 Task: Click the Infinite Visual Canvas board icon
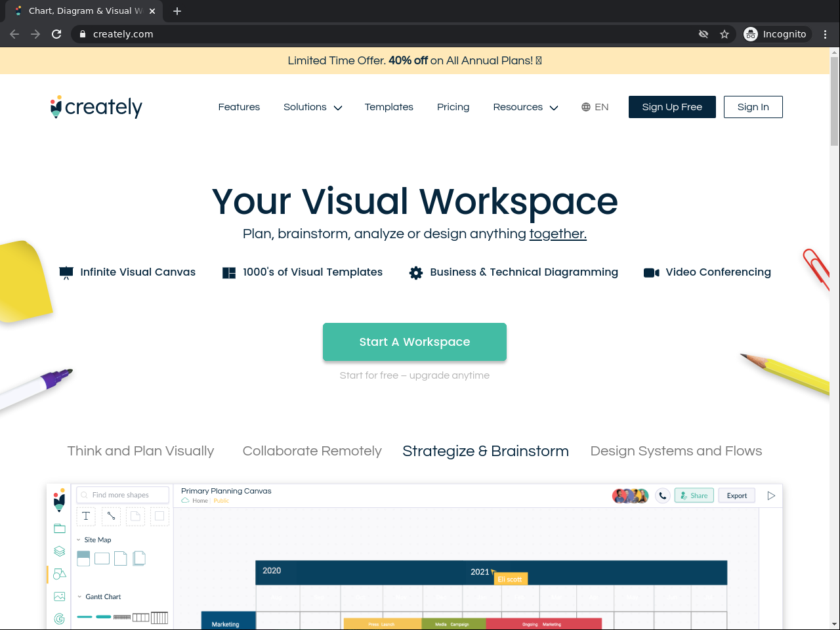pyautogui.click(x=66, y=272)
